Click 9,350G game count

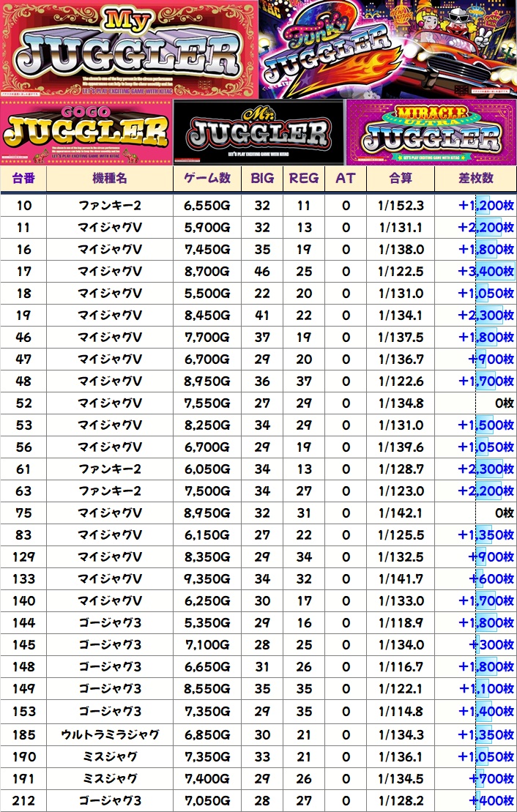point(207,578)
